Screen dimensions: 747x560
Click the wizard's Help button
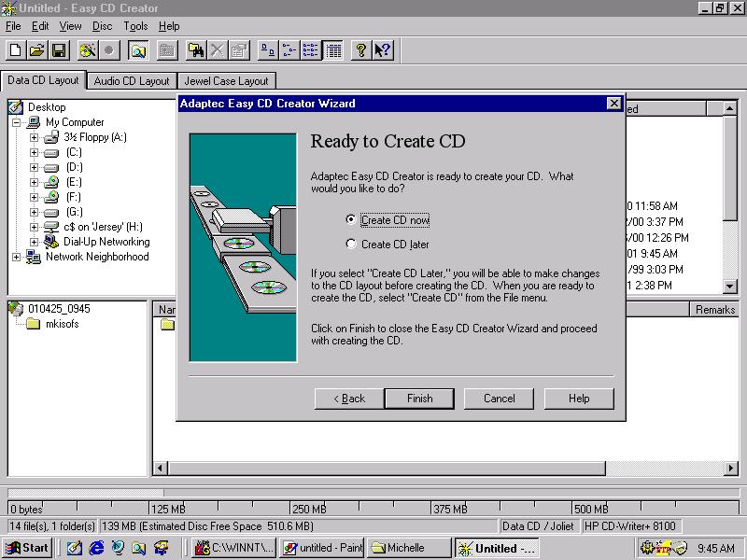579,399
